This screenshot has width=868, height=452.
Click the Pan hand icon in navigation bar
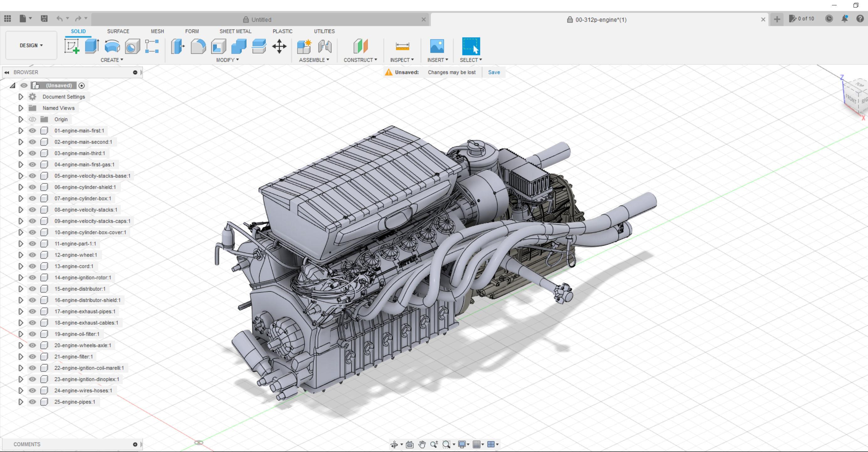pos(422,444)
